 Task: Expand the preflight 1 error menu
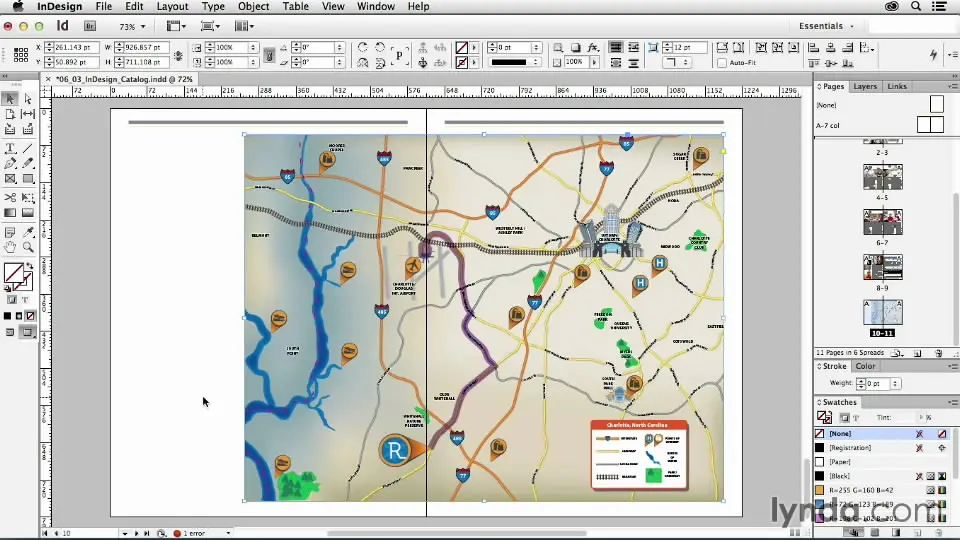(x=201, y=533)
